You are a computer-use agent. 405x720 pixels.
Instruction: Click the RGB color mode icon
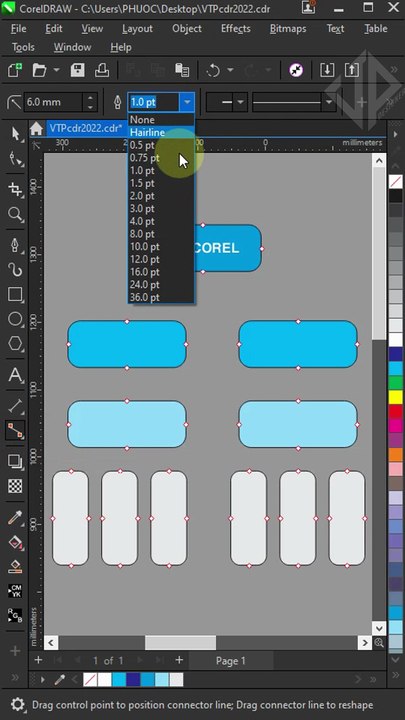click(x=15, y=615)
